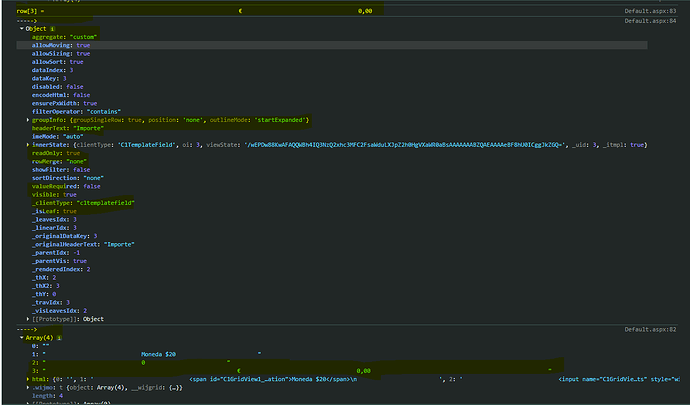
Task: Select the _travIdx: 3 row
Action: click(51, 302)
